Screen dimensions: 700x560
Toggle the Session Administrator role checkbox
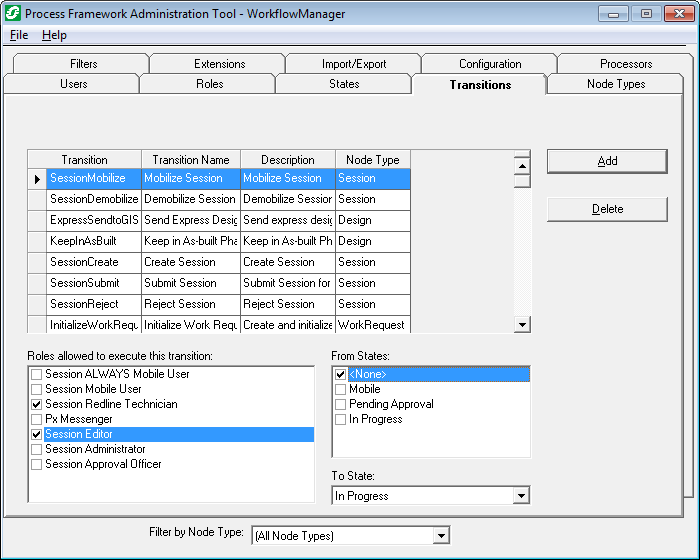(37, 449)
